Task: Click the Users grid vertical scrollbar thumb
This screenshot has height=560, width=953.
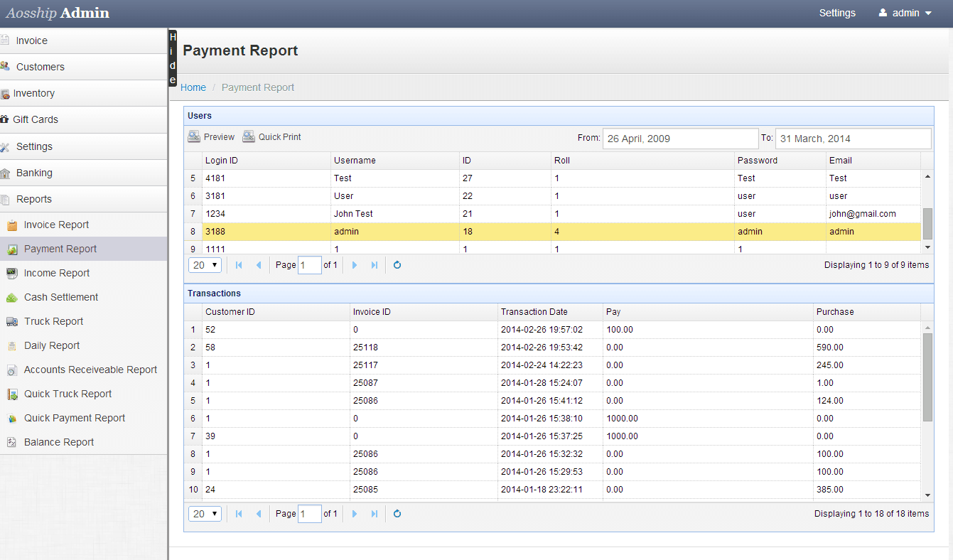Action: 927,224
